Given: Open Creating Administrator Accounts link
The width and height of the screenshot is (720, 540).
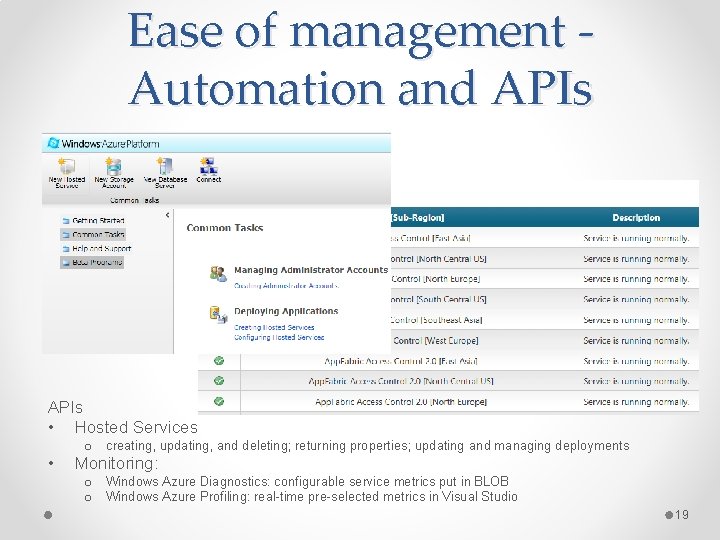Looking at the screenshot, I should click(x=287, y=286).
